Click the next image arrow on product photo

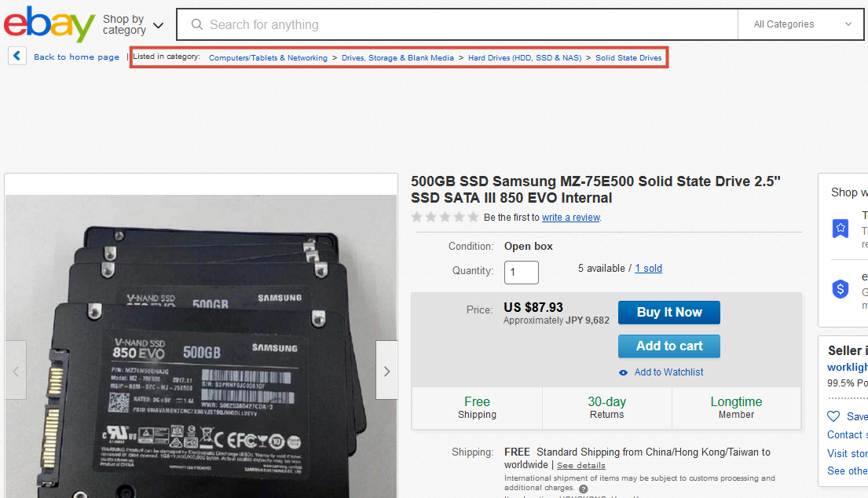click(x=386, y=370)
